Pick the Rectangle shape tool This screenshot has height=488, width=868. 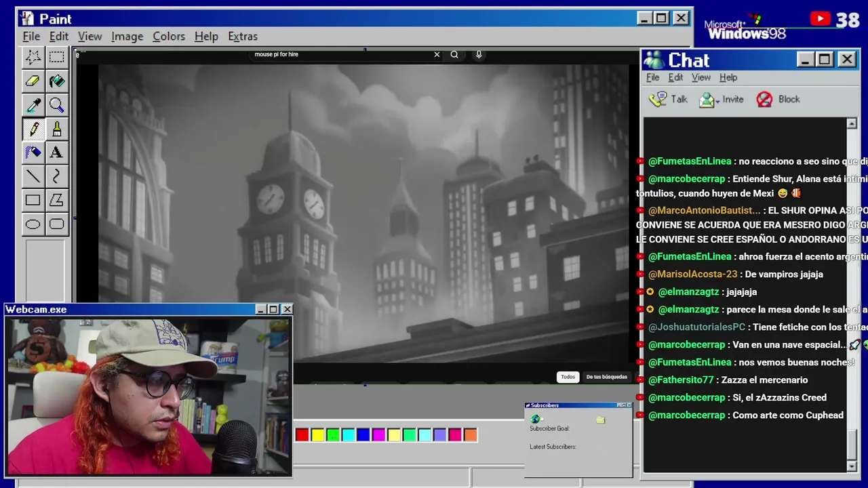coord(33,200)
